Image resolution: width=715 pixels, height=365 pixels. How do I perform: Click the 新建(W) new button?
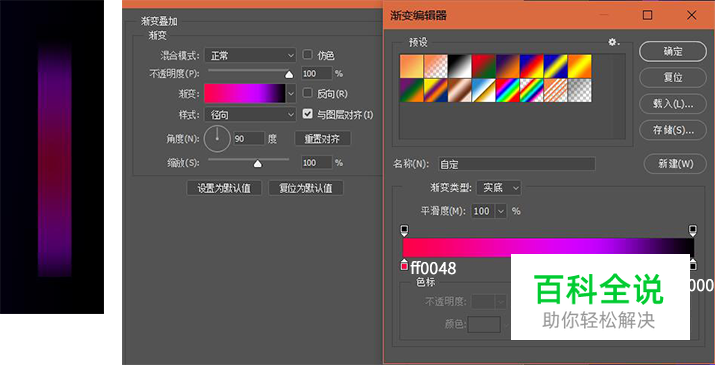point(675,164)
